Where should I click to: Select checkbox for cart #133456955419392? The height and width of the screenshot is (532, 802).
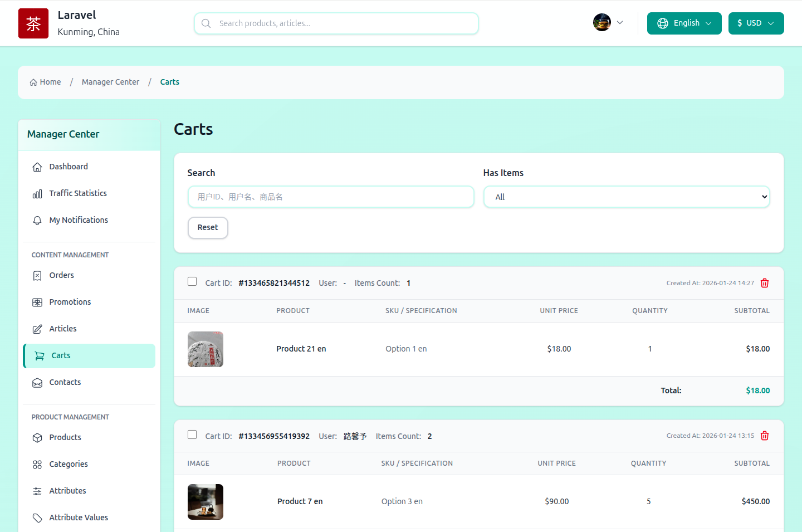click(x=192, y=435)
